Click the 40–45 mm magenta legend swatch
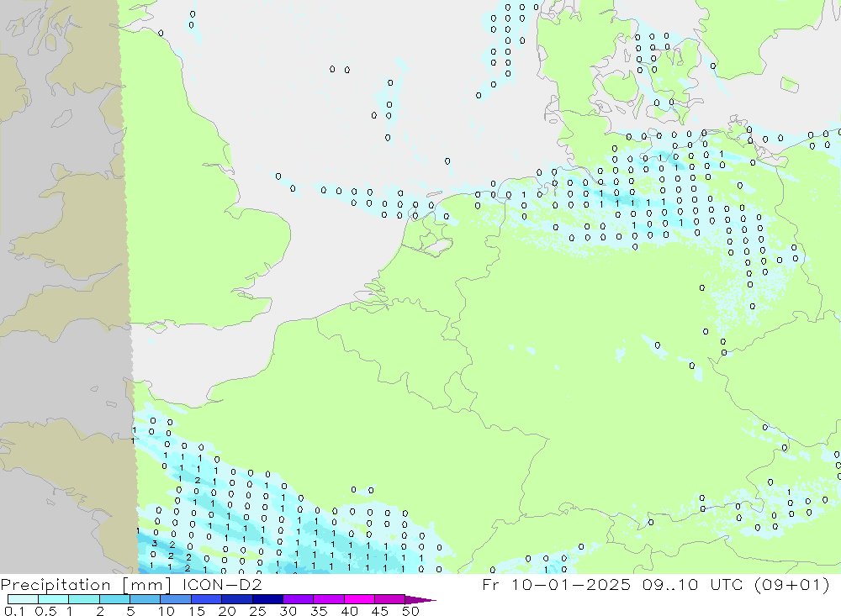Viewport: 841px width, 616px height. tap(359, 599)
